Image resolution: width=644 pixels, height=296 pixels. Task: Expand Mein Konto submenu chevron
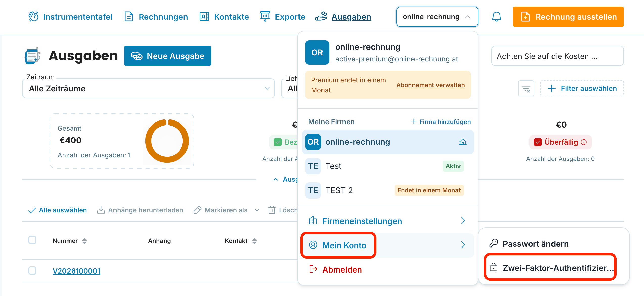[x=463, y=245]
